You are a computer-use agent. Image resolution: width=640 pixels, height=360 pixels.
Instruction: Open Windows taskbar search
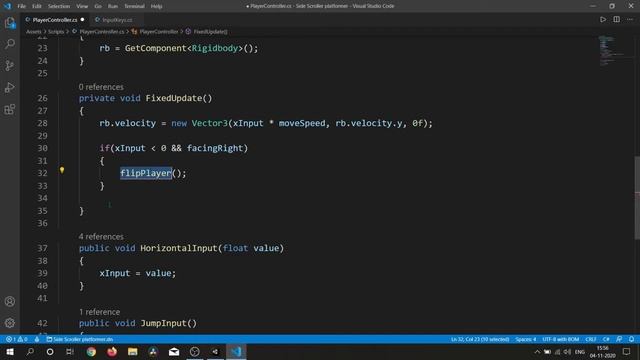[30, 351]
